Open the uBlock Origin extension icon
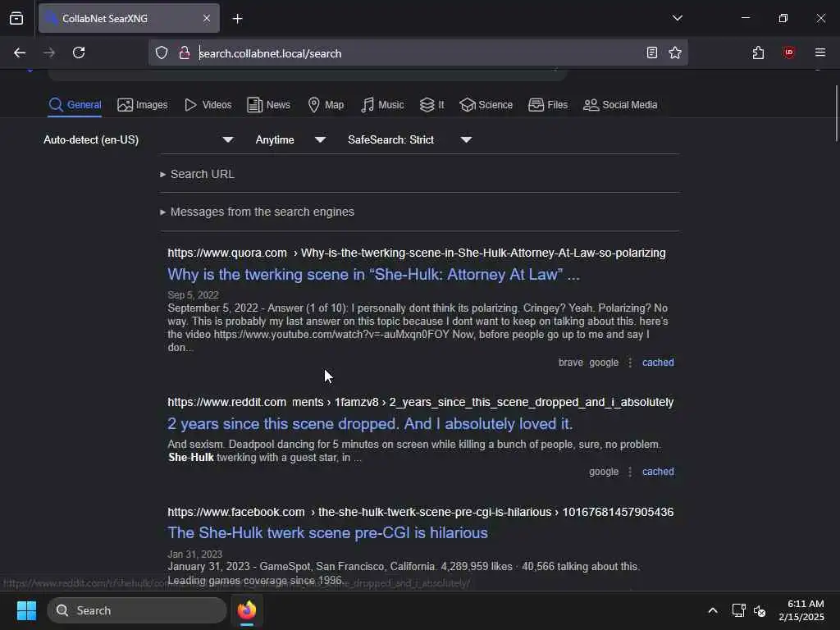This screenshot has width=840, height=630. click(788, 52)
